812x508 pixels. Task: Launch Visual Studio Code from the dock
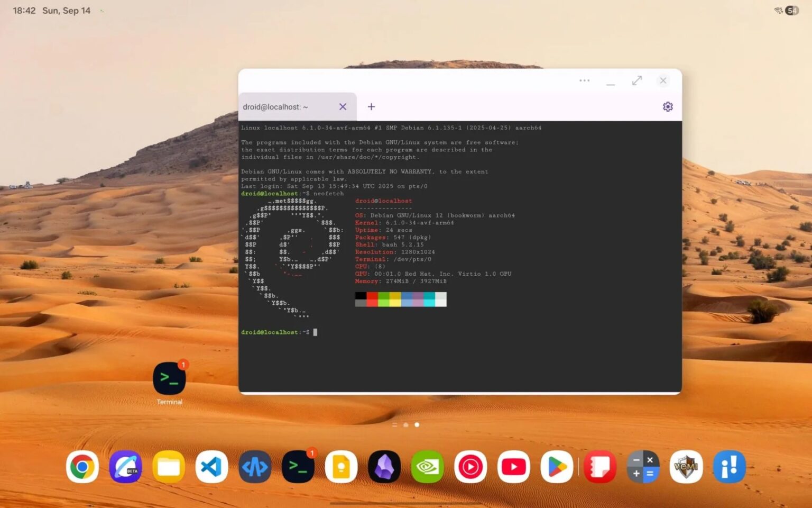click(x=211, y=466)
